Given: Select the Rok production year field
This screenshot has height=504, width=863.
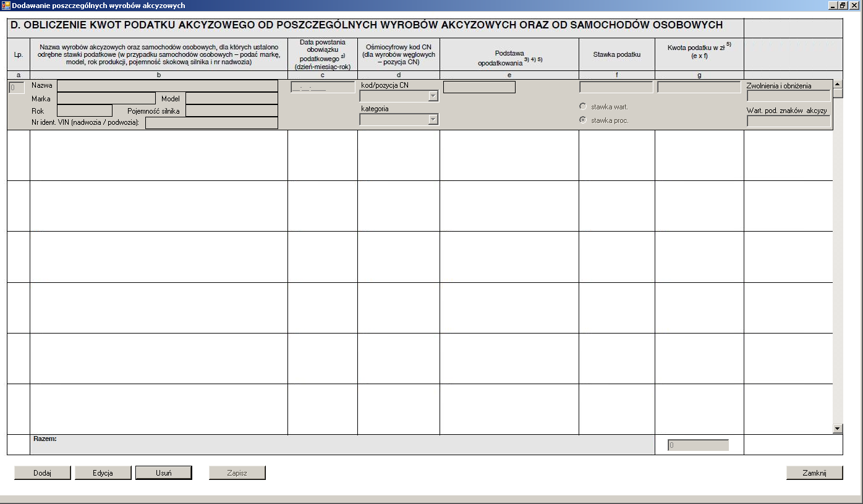Looking at the screenshot, I should 85,111.
